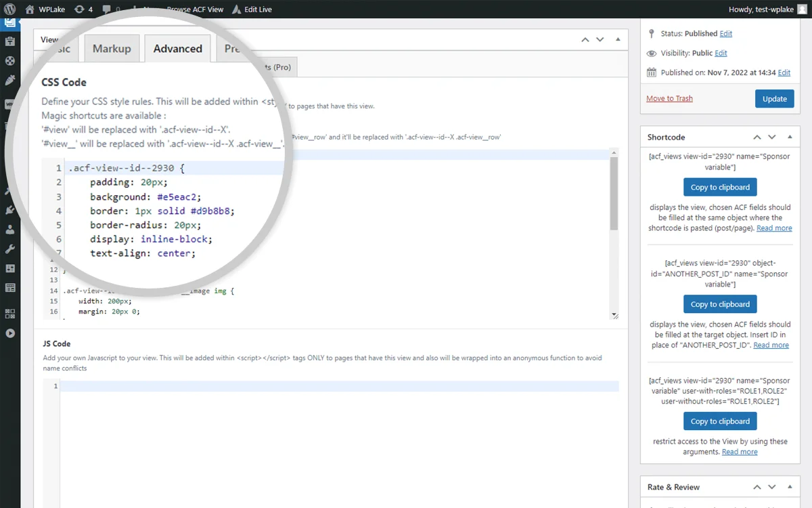This screenshot has width=812, height=508.
Task: Switch to the Advanced tab
Action: (x=177, y=49)
